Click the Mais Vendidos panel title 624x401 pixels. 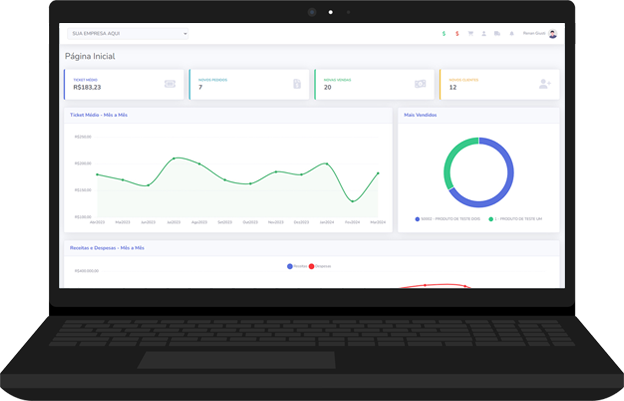420,115
